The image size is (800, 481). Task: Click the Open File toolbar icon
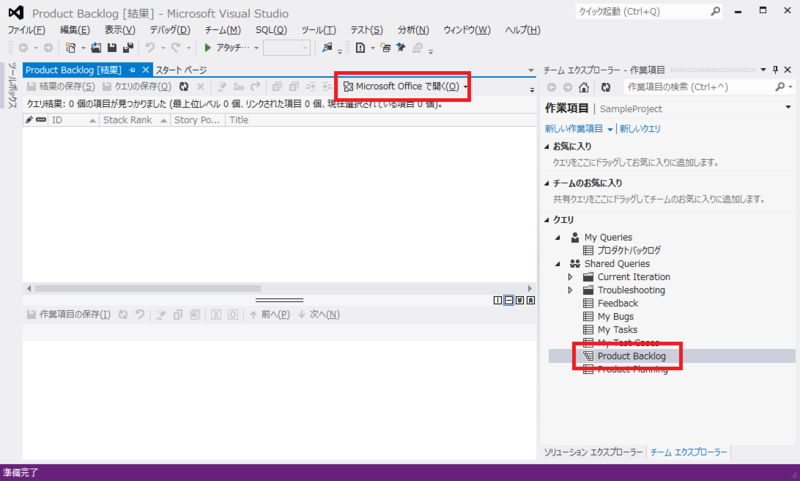(x=96, y=48)
